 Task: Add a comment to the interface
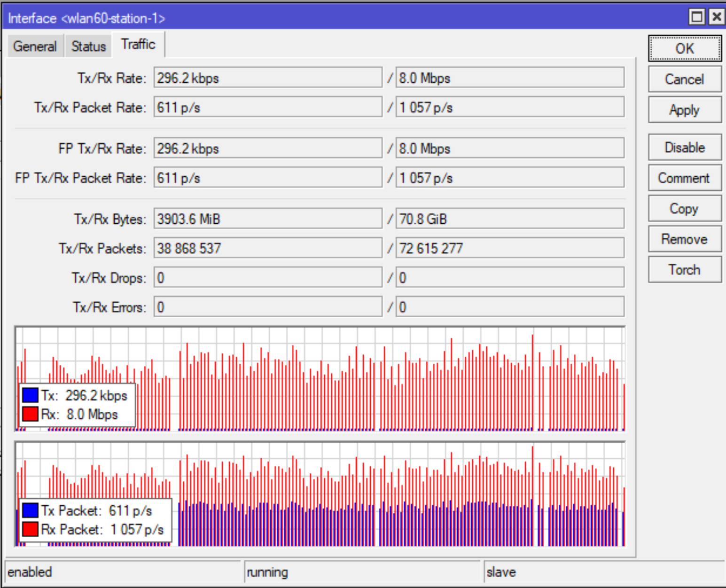684,178
